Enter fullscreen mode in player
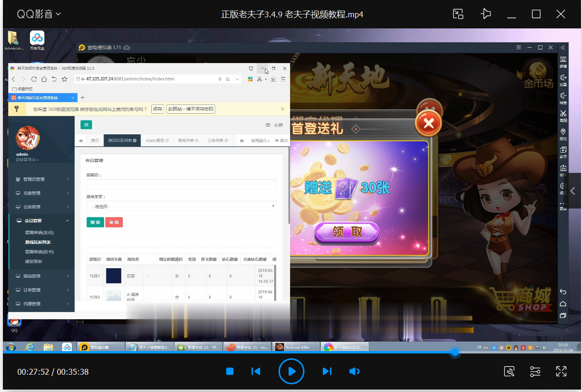Image resolution: width=582 pixels, height=392 pixels. [561, 371]
